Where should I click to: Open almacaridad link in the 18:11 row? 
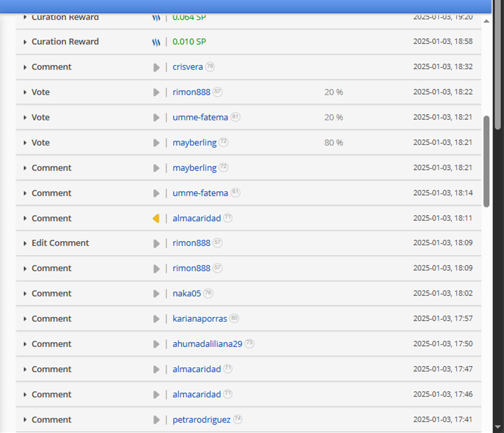(197, 218)
